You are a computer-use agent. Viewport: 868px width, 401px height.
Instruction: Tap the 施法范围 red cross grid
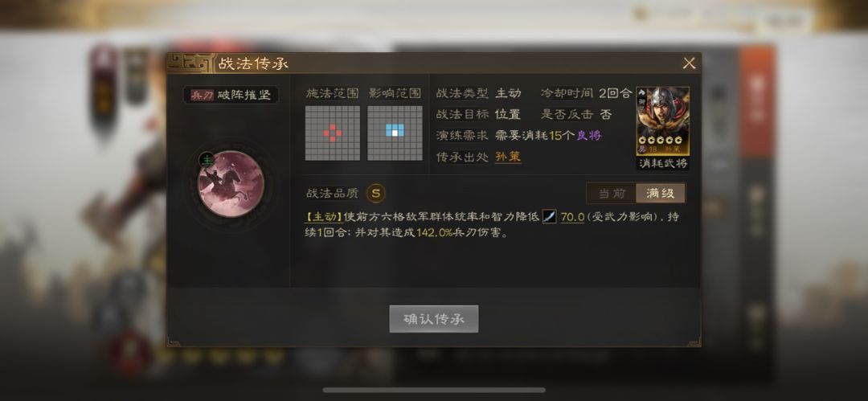point(333,133)
